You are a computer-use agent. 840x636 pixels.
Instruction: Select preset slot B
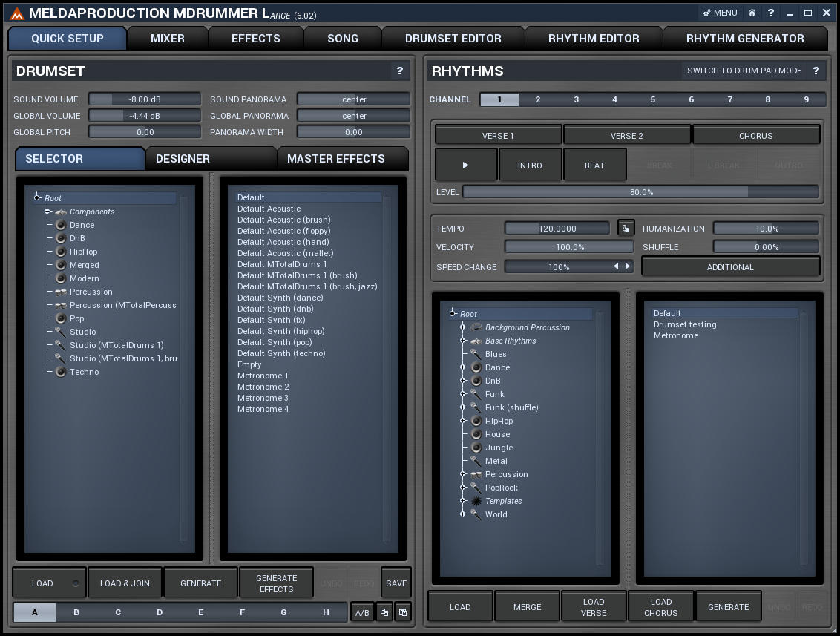[76, 612]
